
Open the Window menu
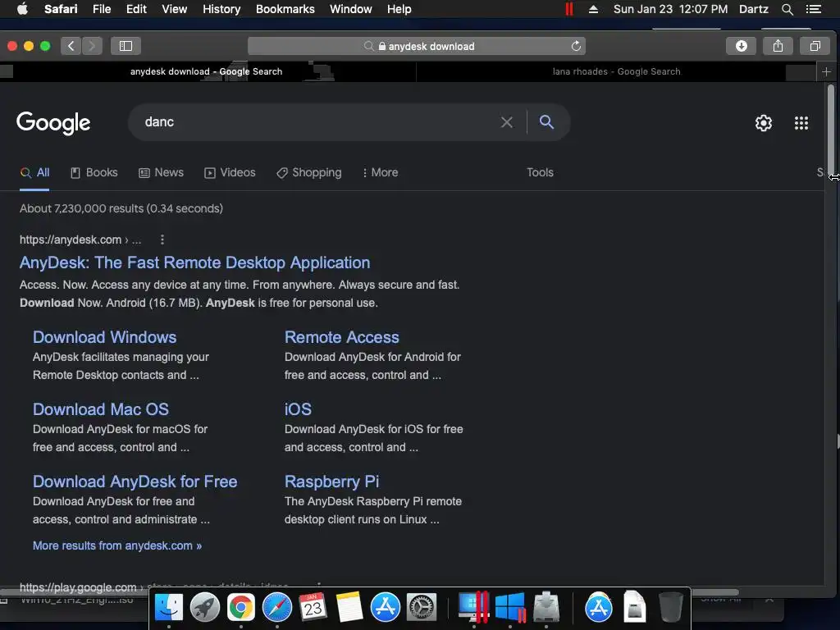tap(350, 9)
